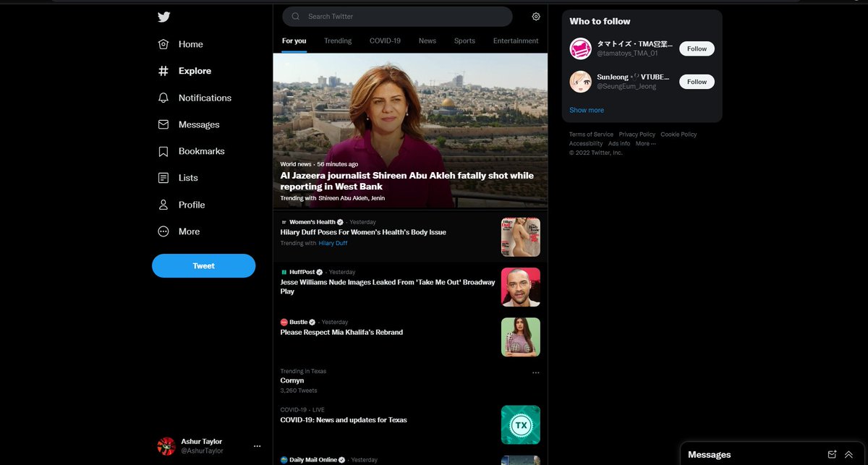Open the Cornyn trending topic

pos(292,380)
